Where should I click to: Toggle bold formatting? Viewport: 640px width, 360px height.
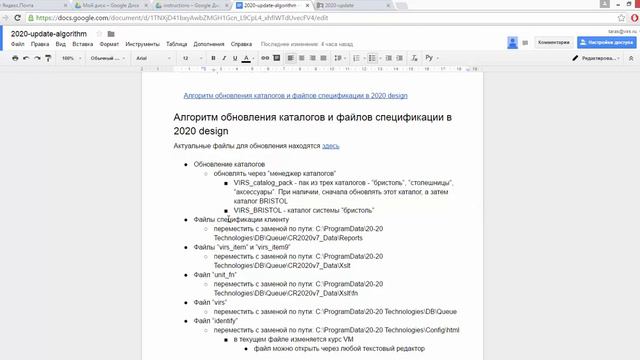coord(213,58)
